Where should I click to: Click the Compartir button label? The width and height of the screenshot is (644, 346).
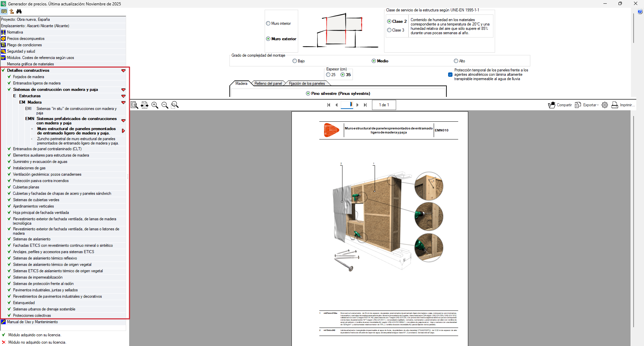tap(564, 105)
